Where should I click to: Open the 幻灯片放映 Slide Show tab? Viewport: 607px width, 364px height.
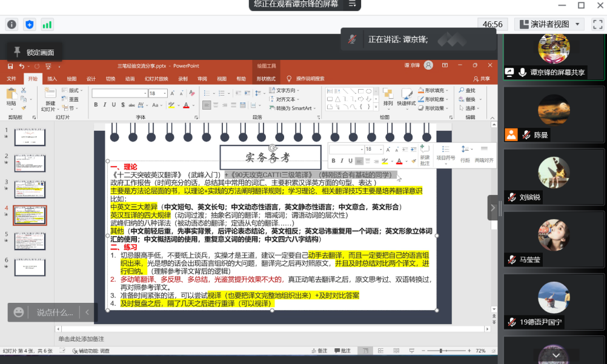click(156, 79)
